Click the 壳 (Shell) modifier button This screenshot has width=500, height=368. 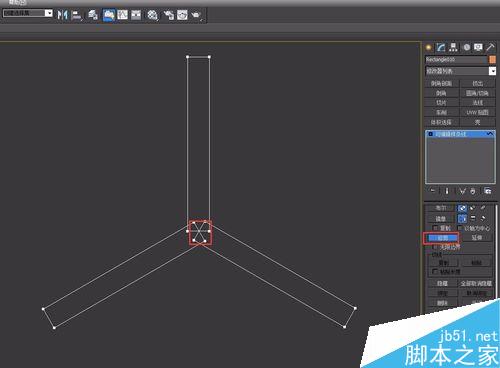[478, 122]
